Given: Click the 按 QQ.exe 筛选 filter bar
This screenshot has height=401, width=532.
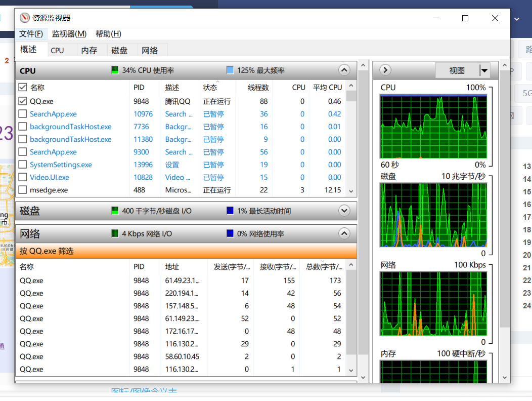Looking at the screenshot, I should pyautogui.click(x=186, y=251).
